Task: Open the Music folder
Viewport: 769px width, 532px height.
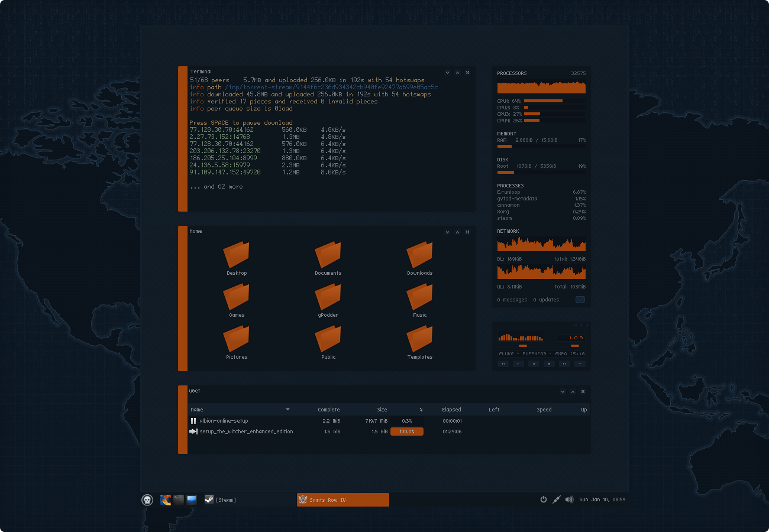Action: pos(420,301)
